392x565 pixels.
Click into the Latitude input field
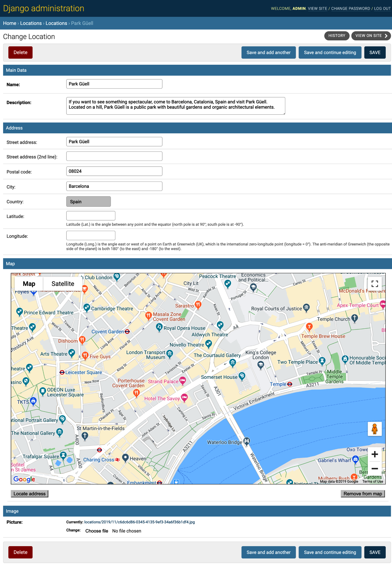91,216
